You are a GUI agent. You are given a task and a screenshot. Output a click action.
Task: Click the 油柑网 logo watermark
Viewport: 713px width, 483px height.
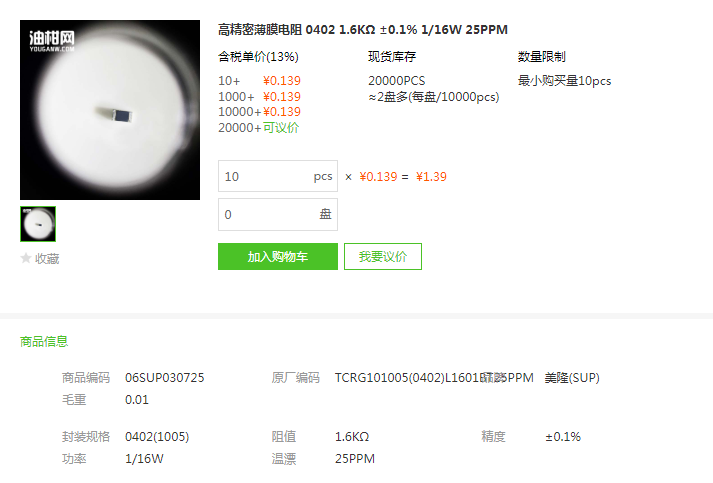pyautogui.click(x=52, y=40)
